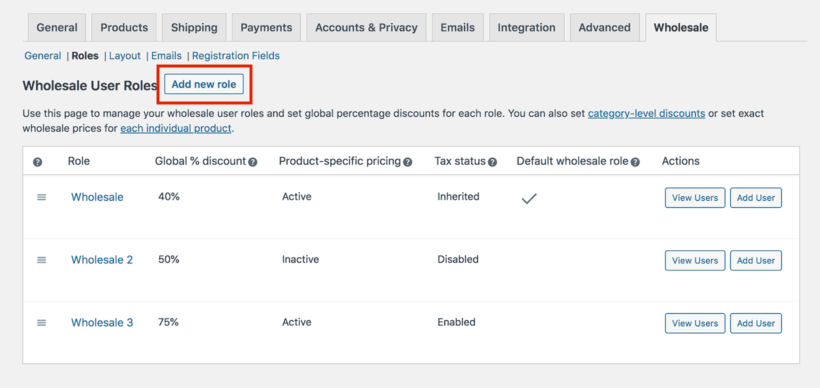This screenshot has height=388, width=820.
Task: Click the 40% discount value
Action: coord(168,197)
